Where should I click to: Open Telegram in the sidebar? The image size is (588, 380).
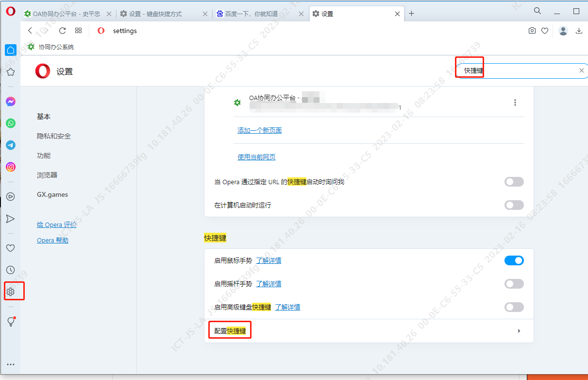point(10,145)
